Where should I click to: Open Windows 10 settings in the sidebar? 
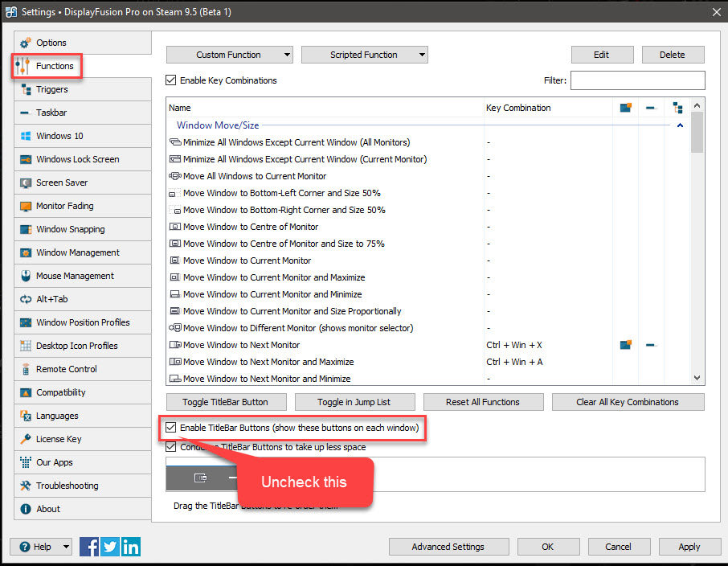click(x=59, y=136)
